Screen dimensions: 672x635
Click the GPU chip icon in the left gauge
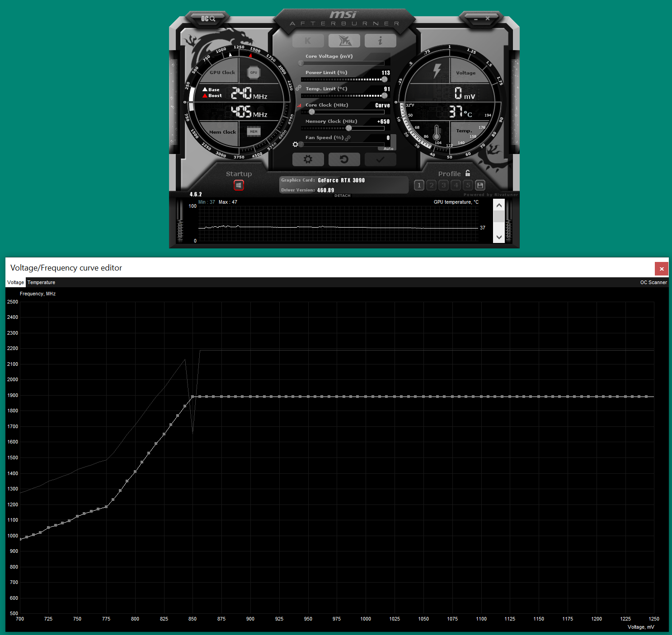pos(254,72)
